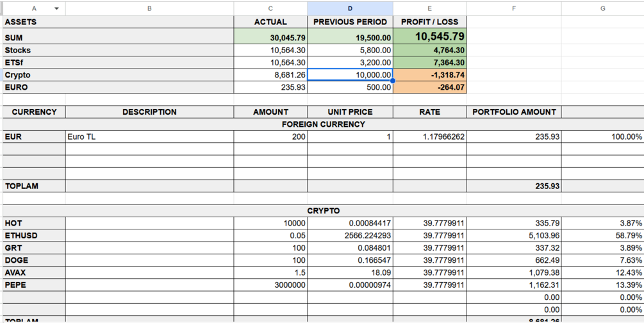Click the Crypto row label in ASSETS
Screen dimensions: 644x323
[x=119, y=75]
